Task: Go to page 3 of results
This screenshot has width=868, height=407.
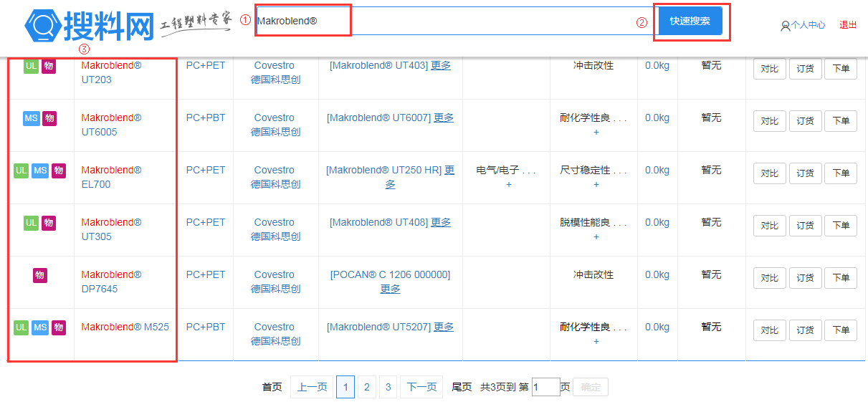Action: coord(388,387)
